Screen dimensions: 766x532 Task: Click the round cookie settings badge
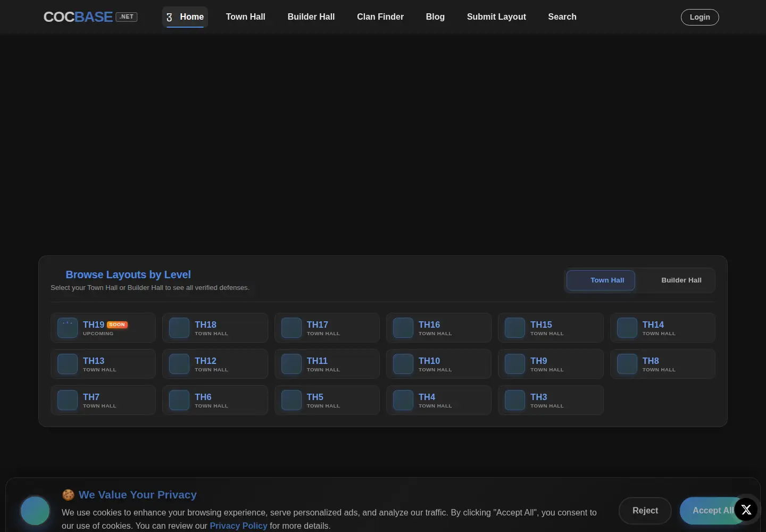pyautogui.click(x=35, y=511)
